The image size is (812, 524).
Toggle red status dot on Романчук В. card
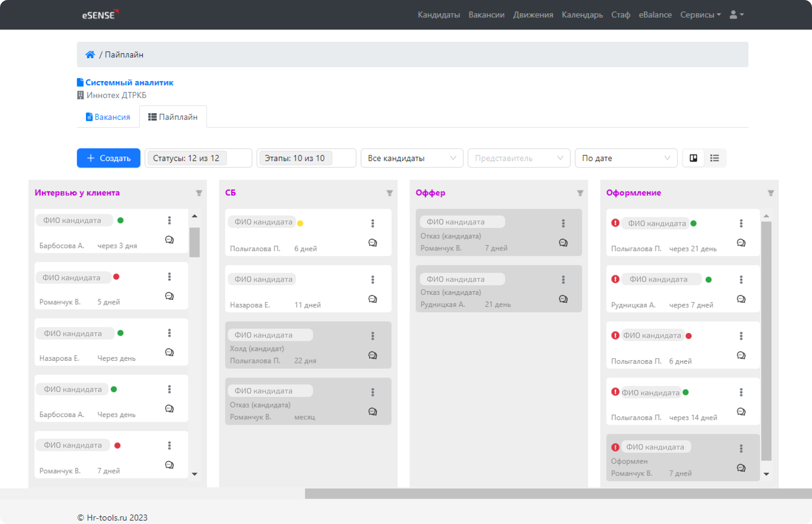tap(116, 277)
